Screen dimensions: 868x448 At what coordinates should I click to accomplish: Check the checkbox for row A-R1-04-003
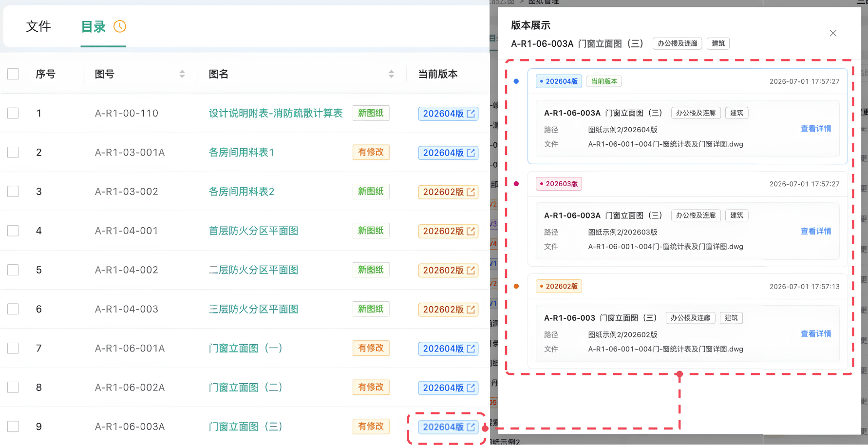13,309
